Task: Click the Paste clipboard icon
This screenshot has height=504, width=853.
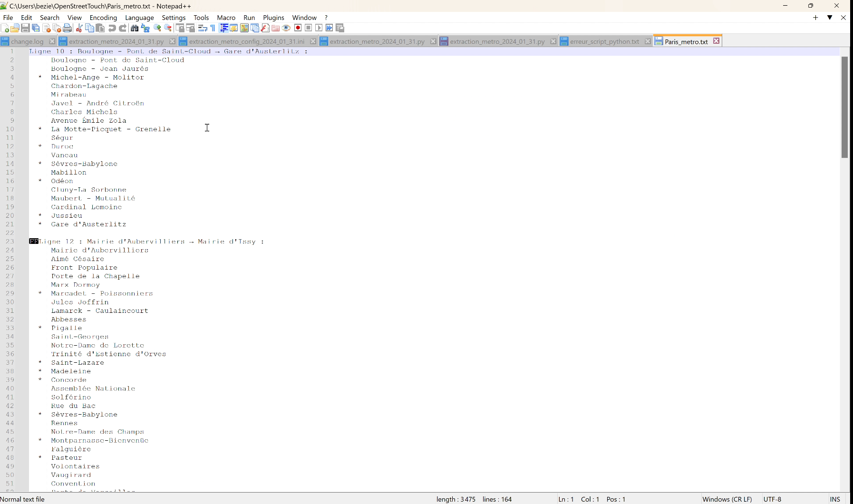Action: tap(100, 28)
